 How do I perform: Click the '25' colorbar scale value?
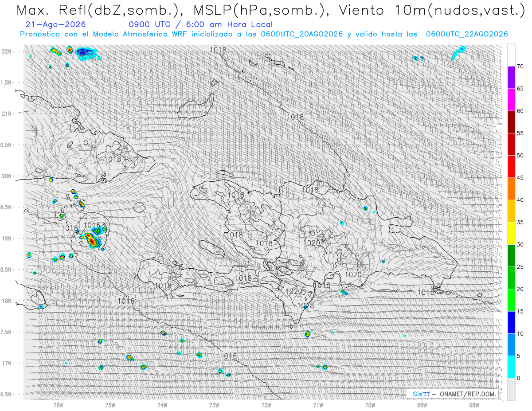[520, 266]
